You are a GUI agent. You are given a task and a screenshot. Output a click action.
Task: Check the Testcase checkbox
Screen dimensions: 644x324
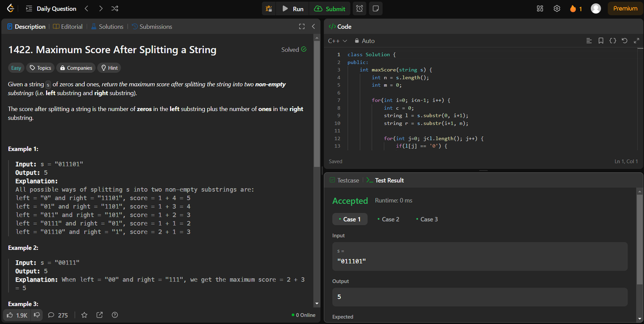pos(333,180)
